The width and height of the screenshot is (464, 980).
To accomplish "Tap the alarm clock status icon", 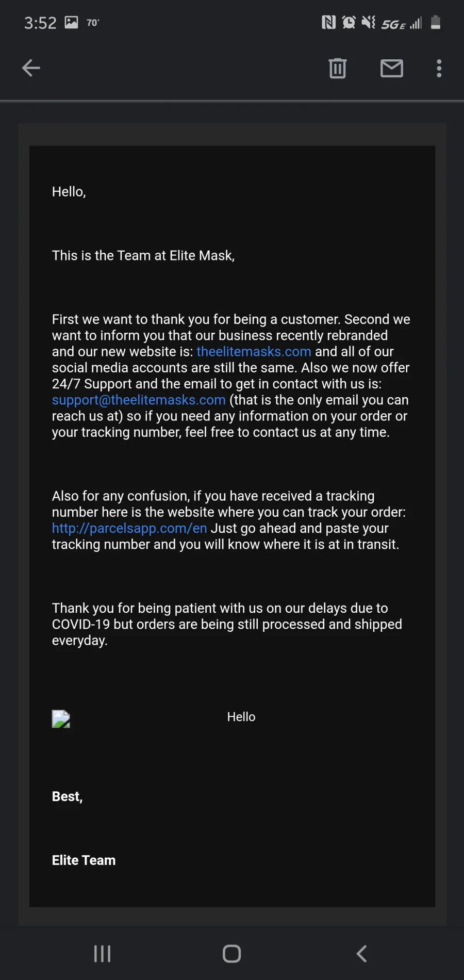I will click(x=349, y=22).
